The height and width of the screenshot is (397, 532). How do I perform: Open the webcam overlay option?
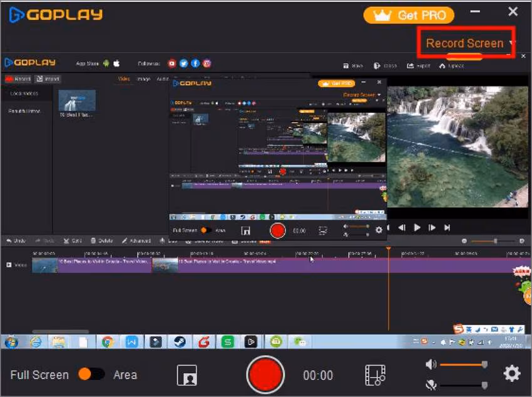(x=187, y=375)
